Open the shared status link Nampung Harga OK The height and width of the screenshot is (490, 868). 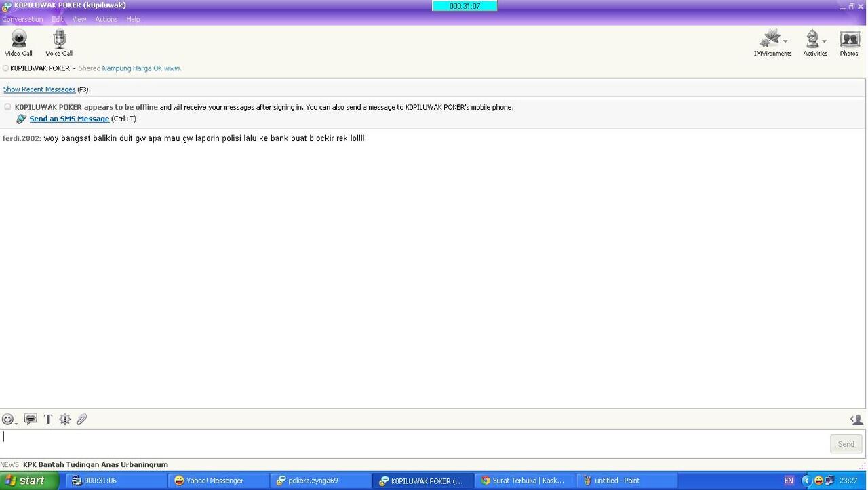pos(142,68)
